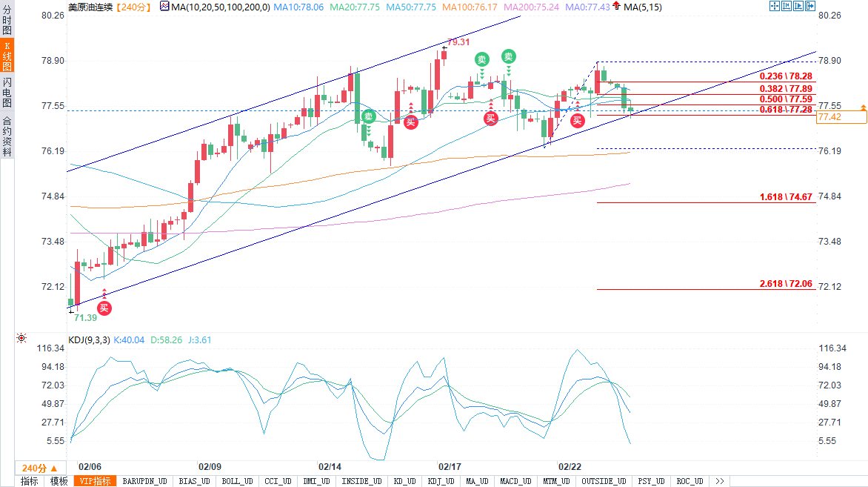Click the export-panel arrow icon at top right
Screen dimensions: 868x487
click(810, 6)
